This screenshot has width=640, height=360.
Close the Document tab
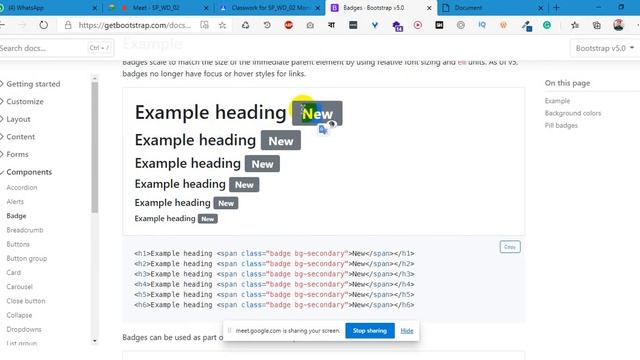tap(540, 8)
